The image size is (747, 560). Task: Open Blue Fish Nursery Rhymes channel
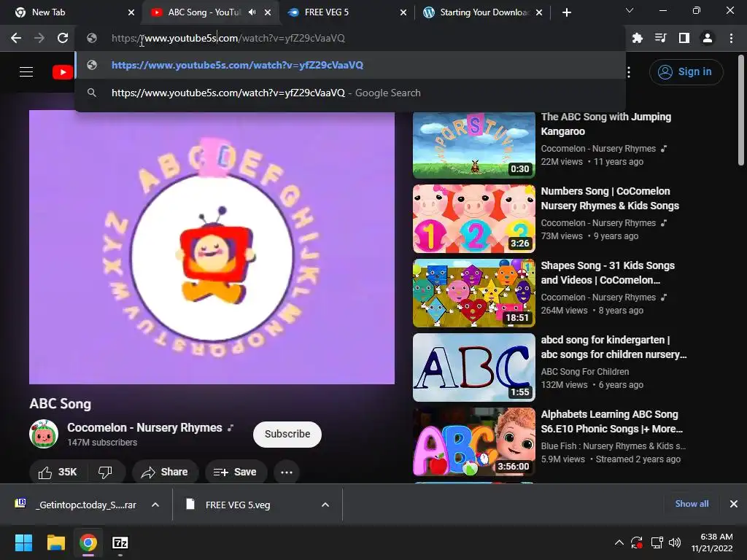click(x=613, y=446)
